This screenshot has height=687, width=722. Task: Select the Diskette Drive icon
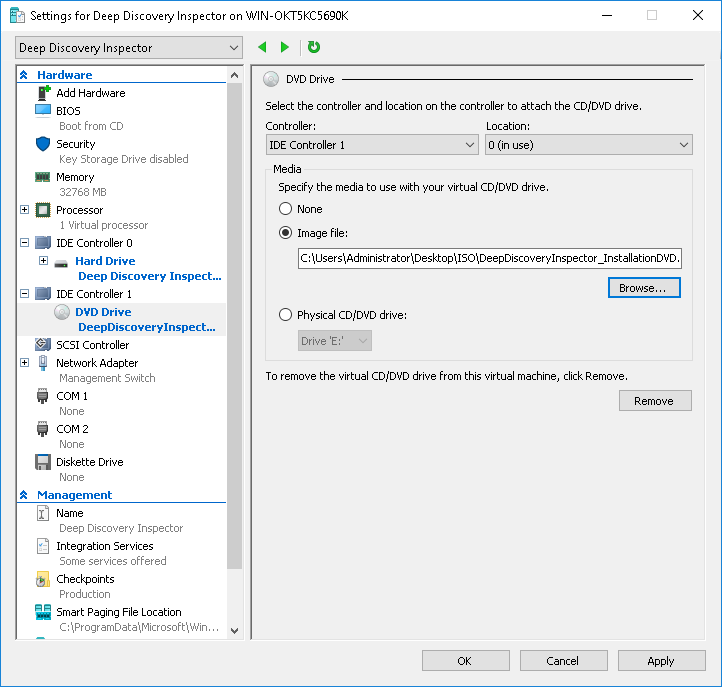(43, 462)
